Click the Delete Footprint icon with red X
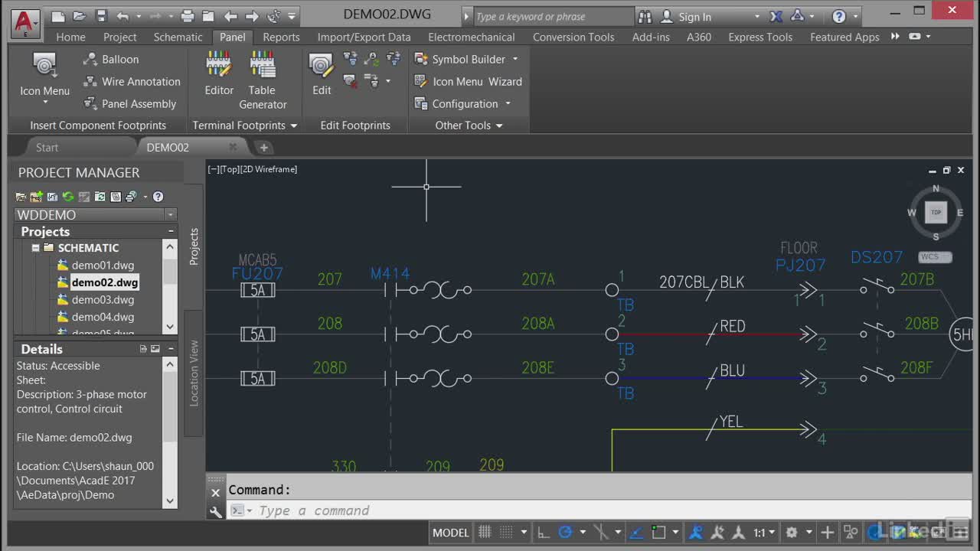980x551 pixels. tap(350, 80)
